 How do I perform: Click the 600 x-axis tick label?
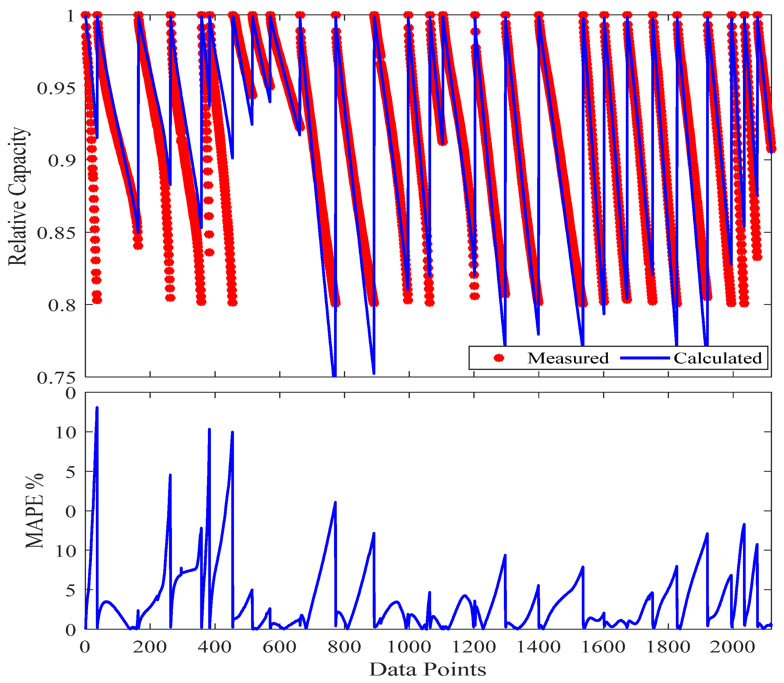[280, 647]
